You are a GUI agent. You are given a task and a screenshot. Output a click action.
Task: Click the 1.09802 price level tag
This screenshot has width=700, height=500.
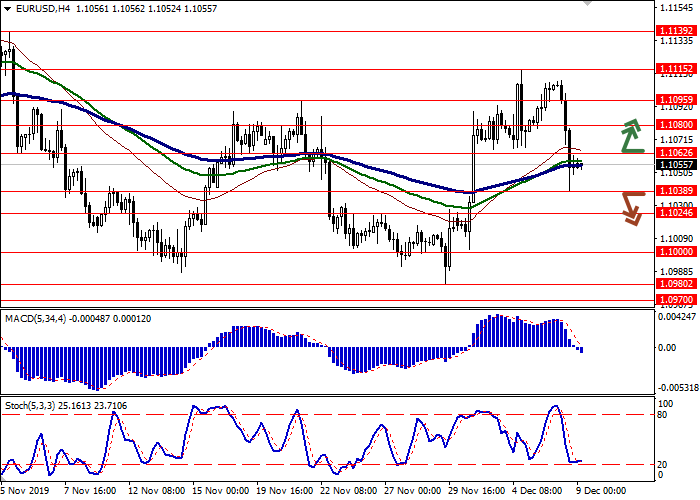[676, 284]
